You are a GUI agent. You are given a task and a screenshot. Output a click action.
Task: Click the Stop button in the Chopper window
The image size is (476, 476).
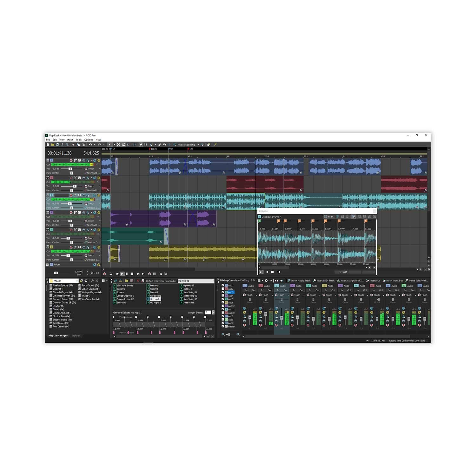tap(273, 272)
